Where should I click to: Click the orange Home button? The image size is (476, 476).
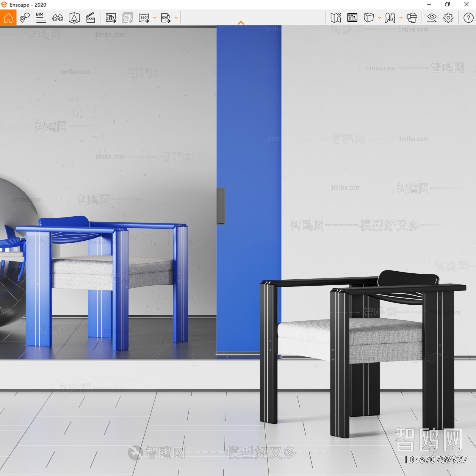[8, 18]
